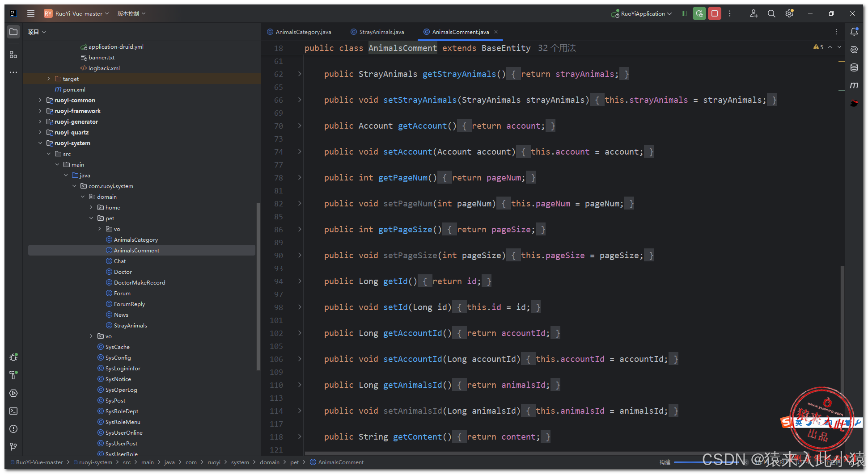Unfold the getContent method on line 118
868x474 pixels.
(300, 436)
